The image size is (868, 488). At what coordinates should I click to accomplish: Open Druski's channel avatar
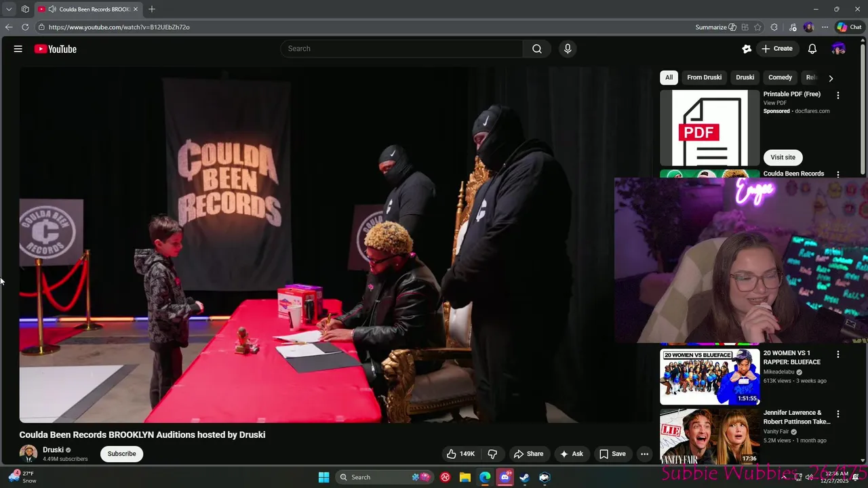pos(28,453)
